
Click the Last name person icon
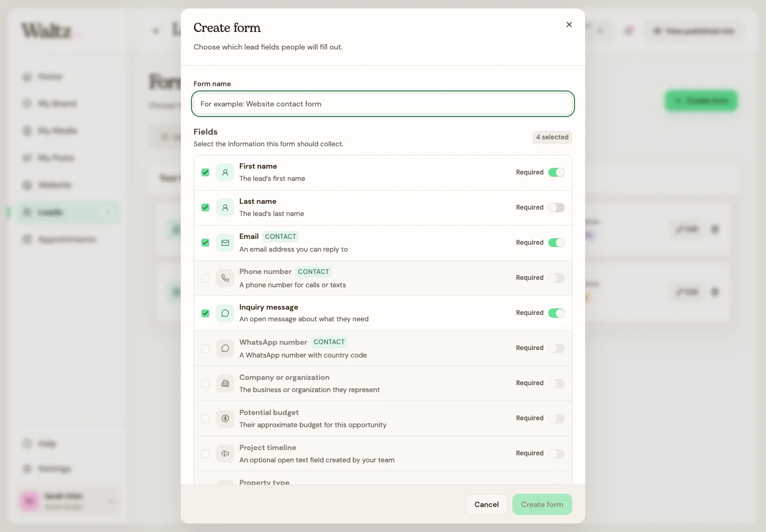tap(225, 207)
